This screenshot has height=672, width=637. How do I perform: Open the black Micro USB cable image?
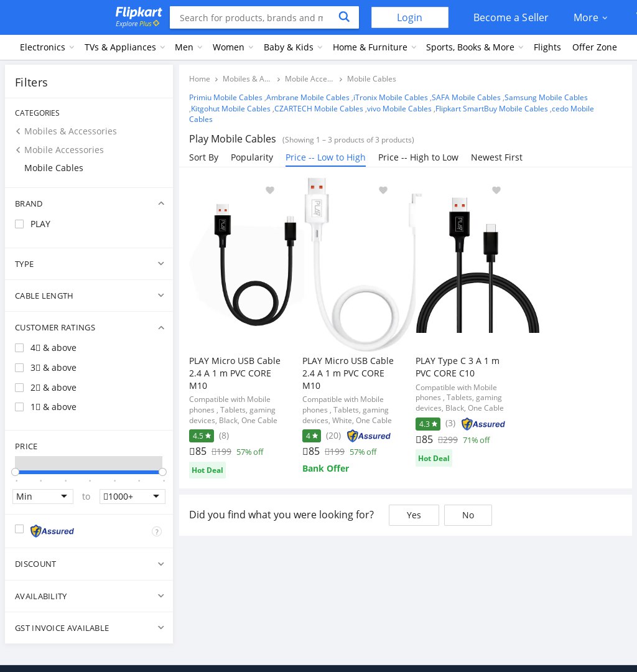point(246,265)
